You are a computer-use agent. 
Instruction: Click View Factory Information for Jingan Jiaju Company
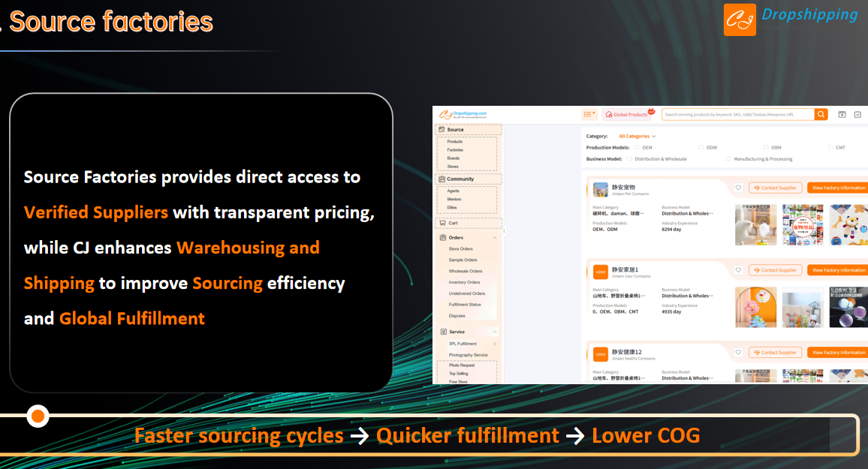838,270
